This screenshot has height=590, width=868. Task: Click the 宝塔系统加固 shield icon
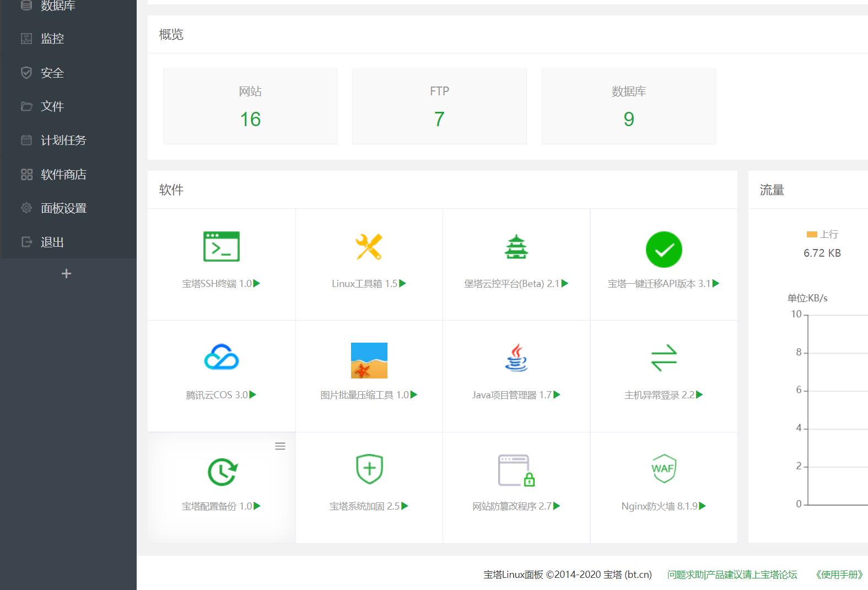pos(369,469)
